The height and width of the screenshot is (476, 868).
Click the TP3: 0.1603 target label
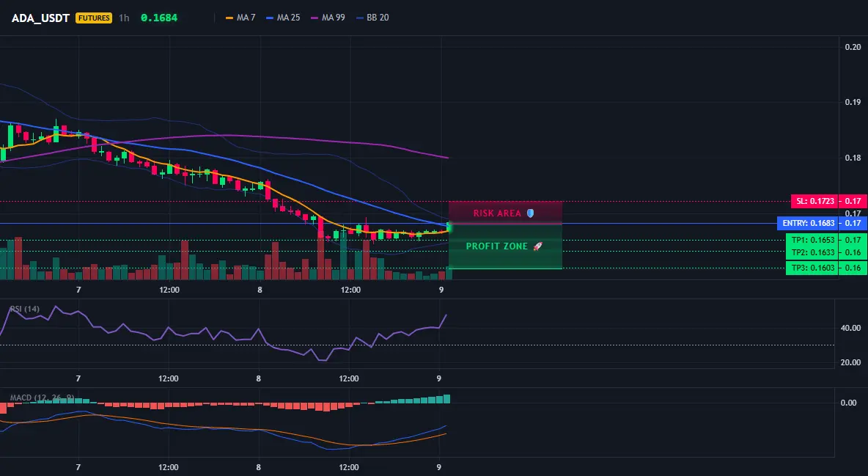point(812,268)
